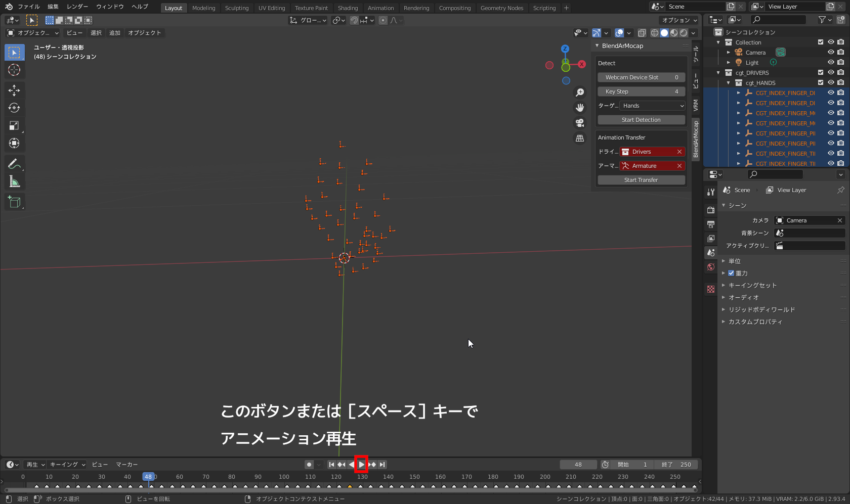Viewport: 850px width, 504px height.
Task: Clear the Drivers collection field
Action: click(679, 152)
